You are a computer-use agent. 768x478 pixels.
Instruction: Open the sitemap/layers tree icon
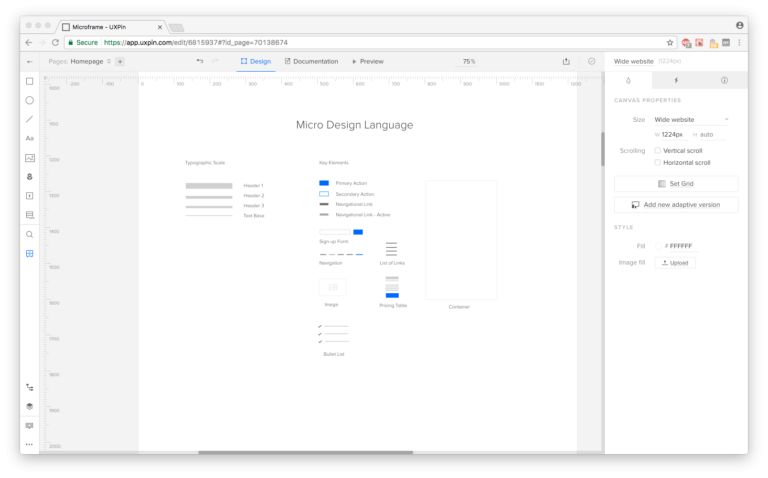click(x=29, y=387)
